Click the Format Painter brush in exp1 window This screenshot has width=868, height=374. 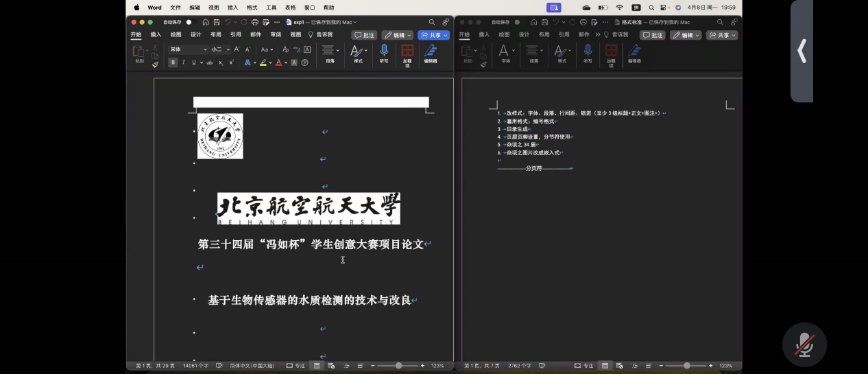click(x=155, y=65)
